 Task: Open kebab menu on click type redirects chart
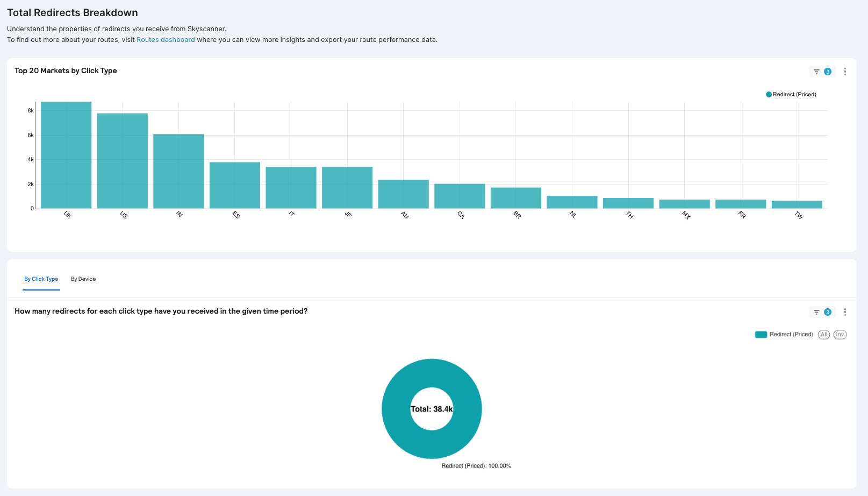(845, 312)
